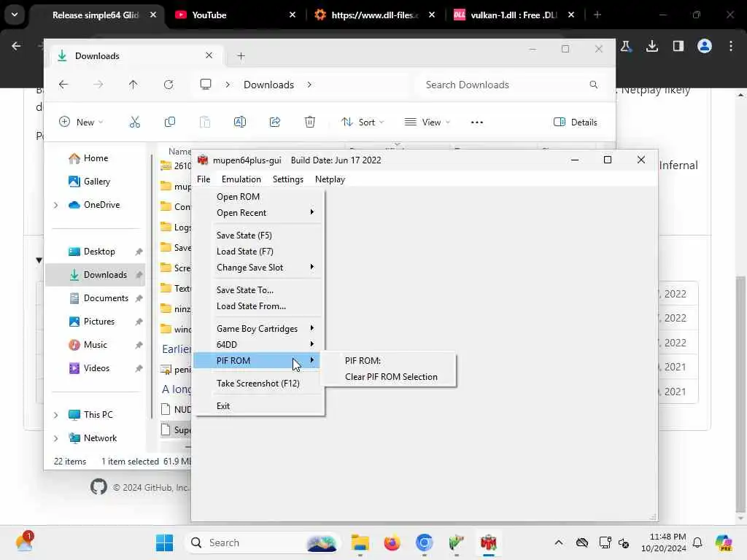The width and height of the screenshot is (747, 560).
Task: Click Downloads in the Explorer address bar
Action: [268, 85]
